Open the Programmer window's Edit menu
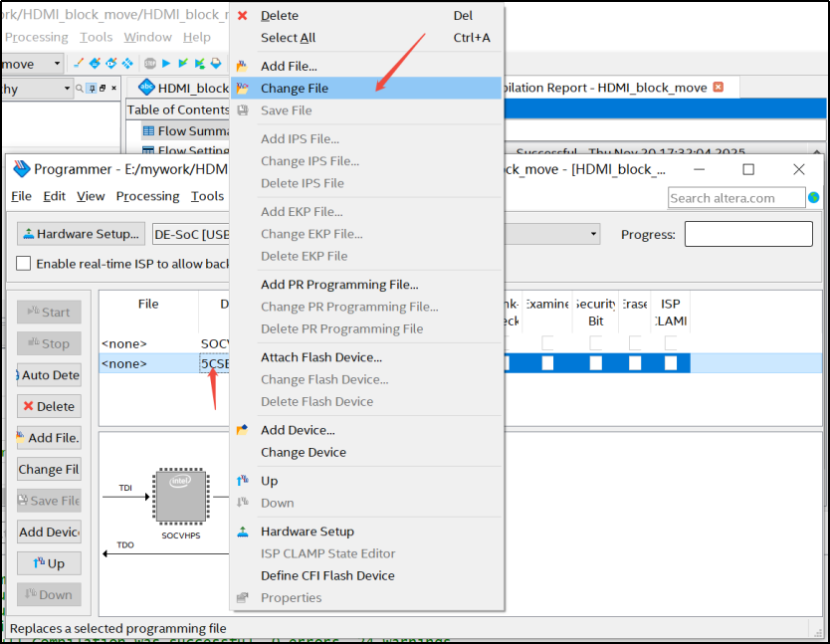 tap(54, 196)
